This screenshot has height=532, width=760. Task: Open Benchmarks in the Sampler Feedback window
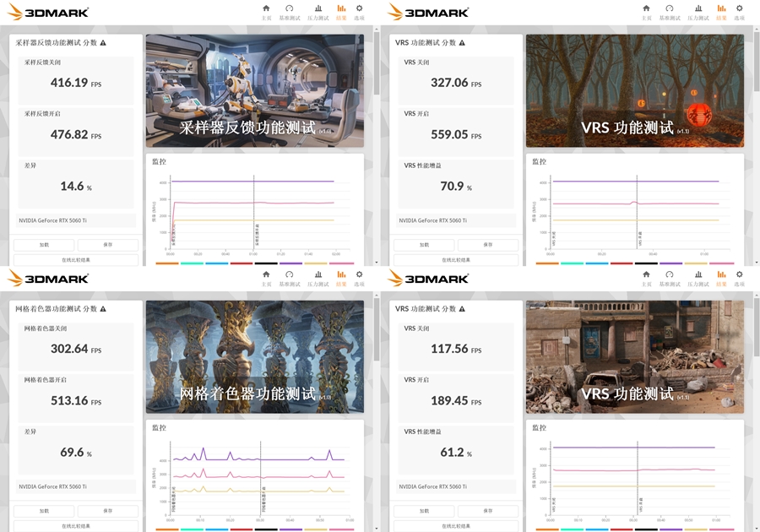(290, 12)
